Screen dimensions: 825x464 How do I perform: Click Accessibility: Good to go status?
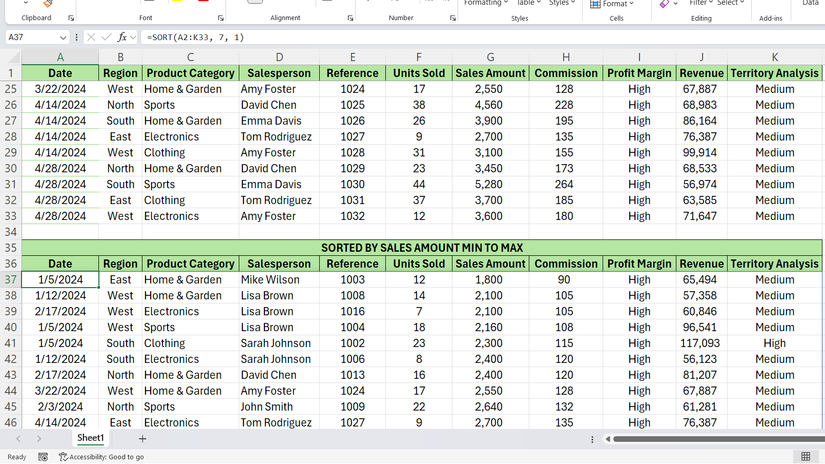coord(101,457)
